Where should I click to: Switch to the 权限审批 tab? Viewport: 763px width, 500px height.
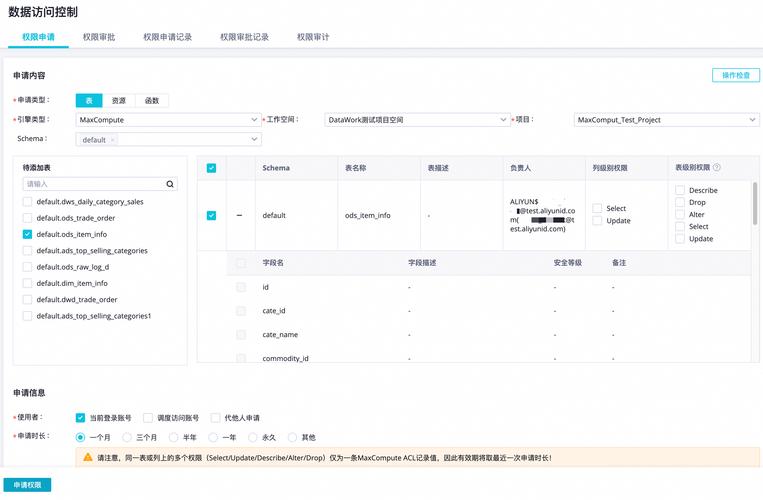pos(98,37)
